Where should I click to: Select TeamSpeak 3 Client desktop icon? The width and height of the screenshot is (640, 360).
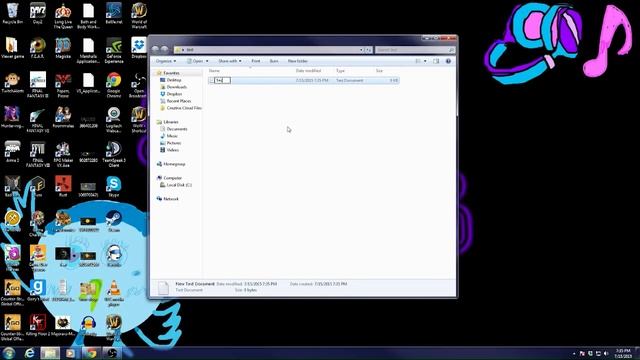[114, 154]
